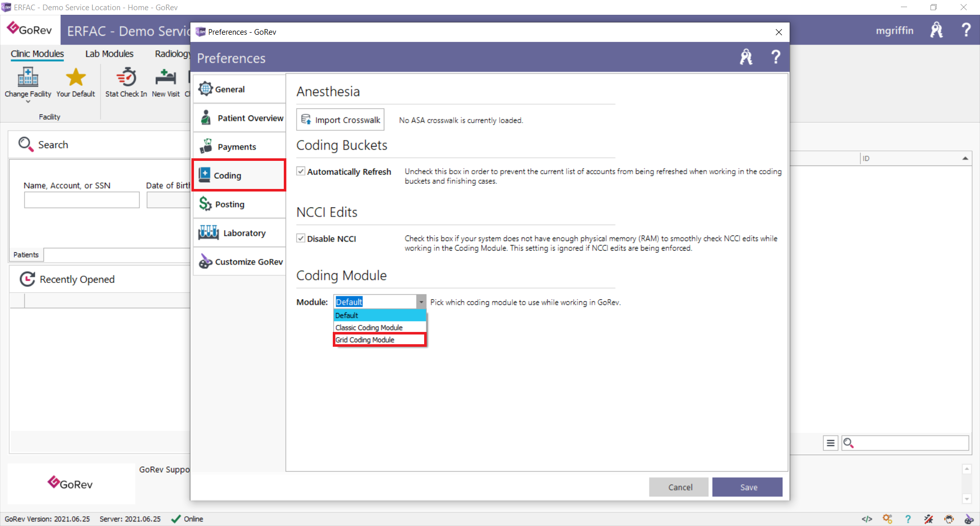The width and height of the screenshot is (980, 526).
Task: Open Patient Overview preferences
Action: pos(239,118)
